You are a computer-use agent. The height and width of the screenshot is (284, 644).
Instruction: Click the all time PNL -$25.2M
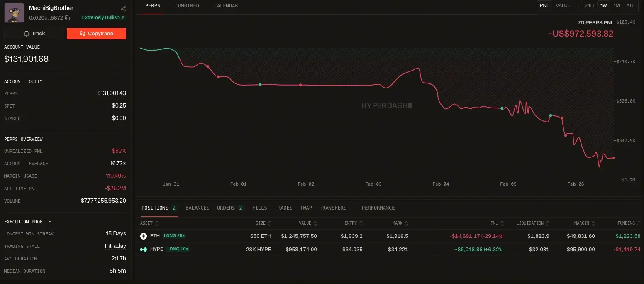tap(115, 189)
